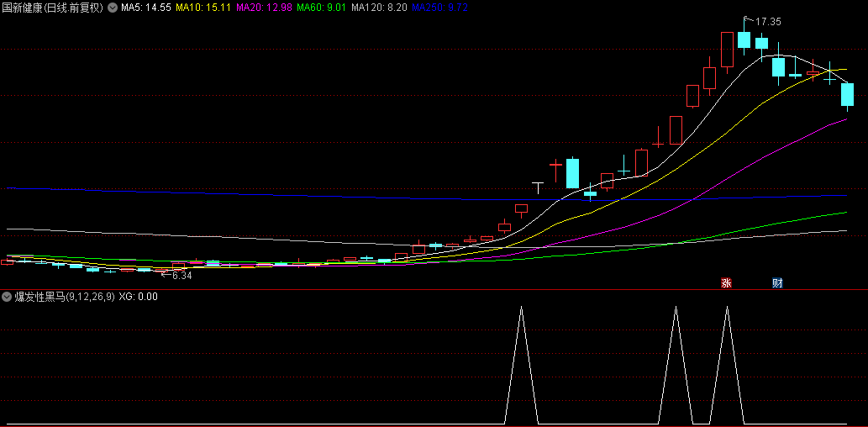Screen dimensions: 868x427
Task: Click the third XG signal spike peak
Action: click(x=727, y=306)
